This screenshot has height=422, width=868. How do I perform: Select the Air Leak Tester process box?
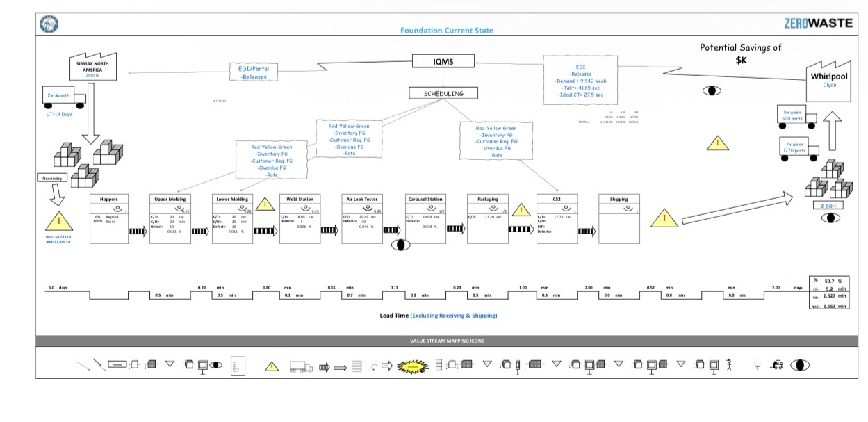pos(362,219)
